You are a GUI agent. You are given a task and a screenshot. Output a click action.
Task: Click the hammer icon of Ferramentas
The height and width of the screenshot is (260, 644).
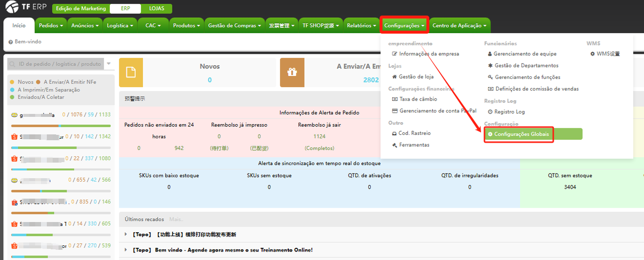395,145
